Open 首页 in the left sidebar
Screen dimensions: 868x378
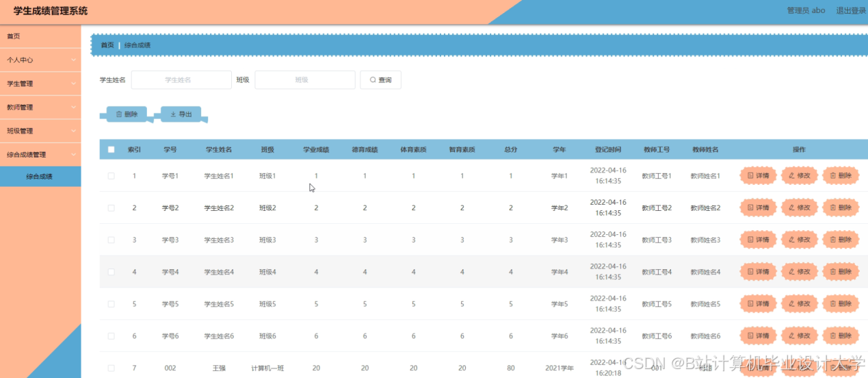point(40,36)
